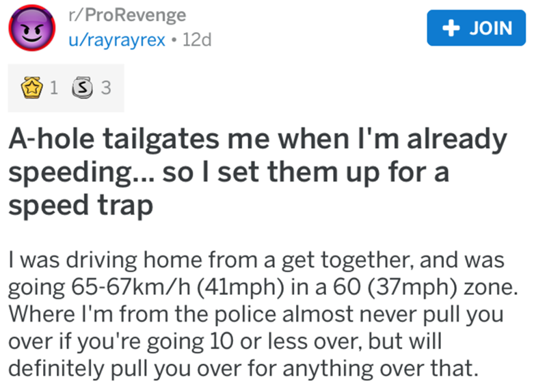The image size is (547, 392).
Task: Open the r/ProRevenge subreddit link
Action: [126, 16]
